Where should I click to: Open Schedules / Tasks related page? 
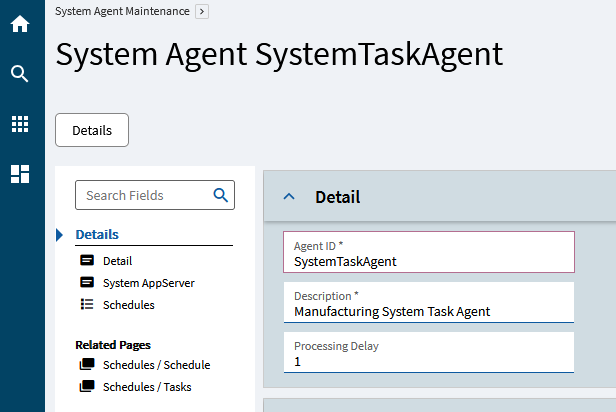point(147,387)
